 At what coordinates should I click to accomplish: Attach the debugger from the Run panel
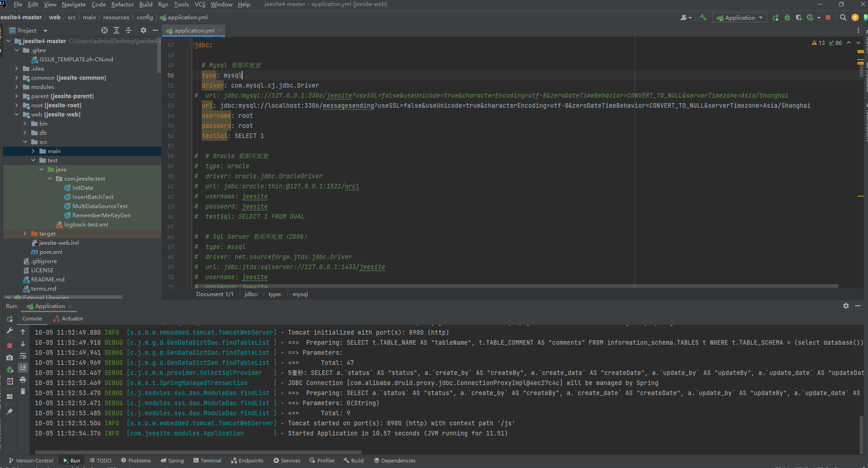10,369
